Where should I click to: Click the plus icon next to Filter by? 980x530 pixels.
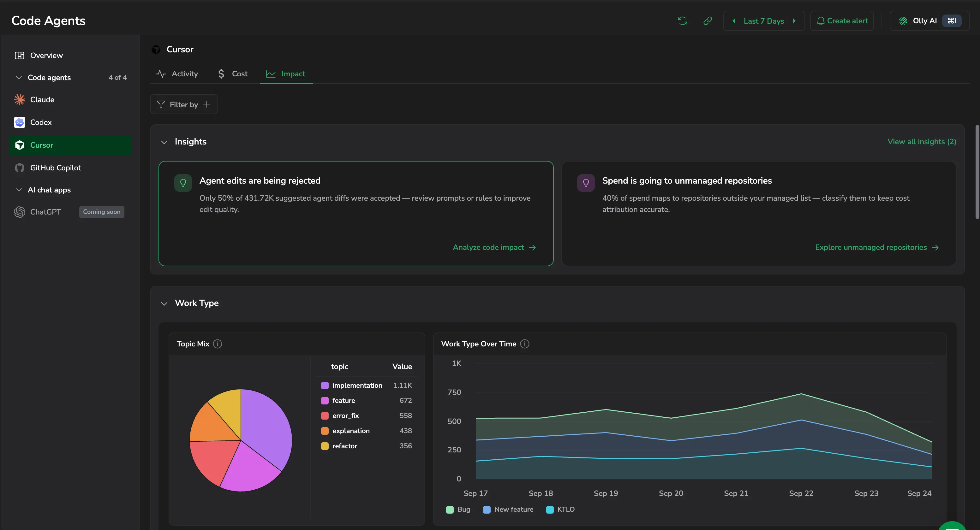click(x=207, y=104)
